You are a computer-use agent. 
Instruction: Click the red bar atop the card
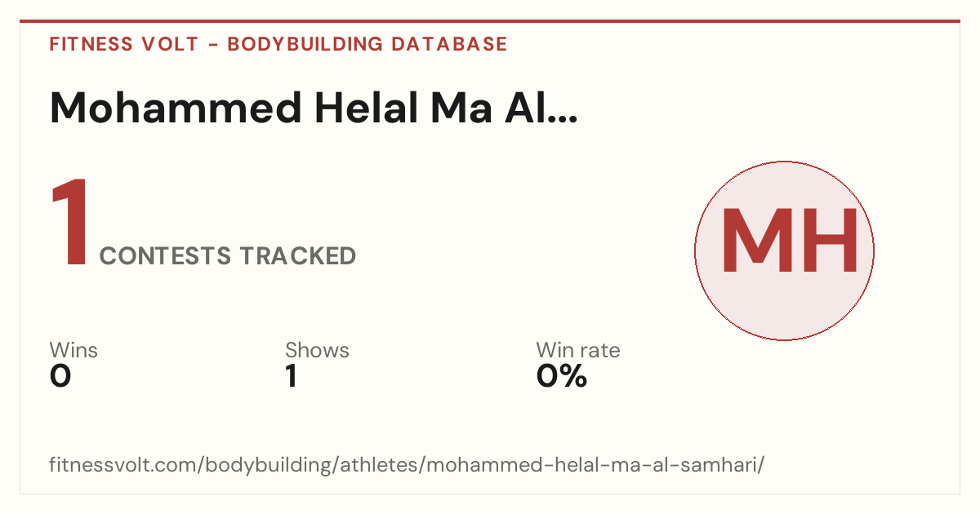tap(490, 21)
